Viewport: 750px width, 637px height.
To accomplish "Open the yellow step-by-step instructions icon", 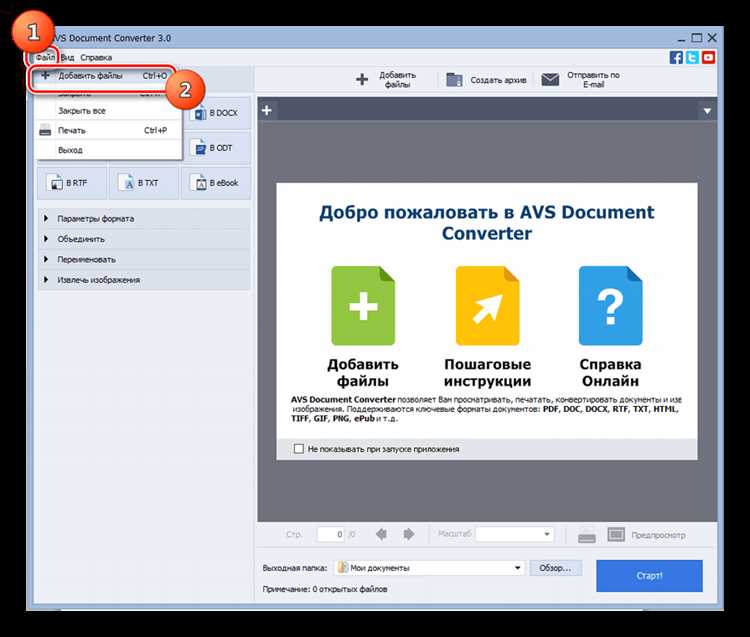I will pyautogui.click(x=487, y=306).
